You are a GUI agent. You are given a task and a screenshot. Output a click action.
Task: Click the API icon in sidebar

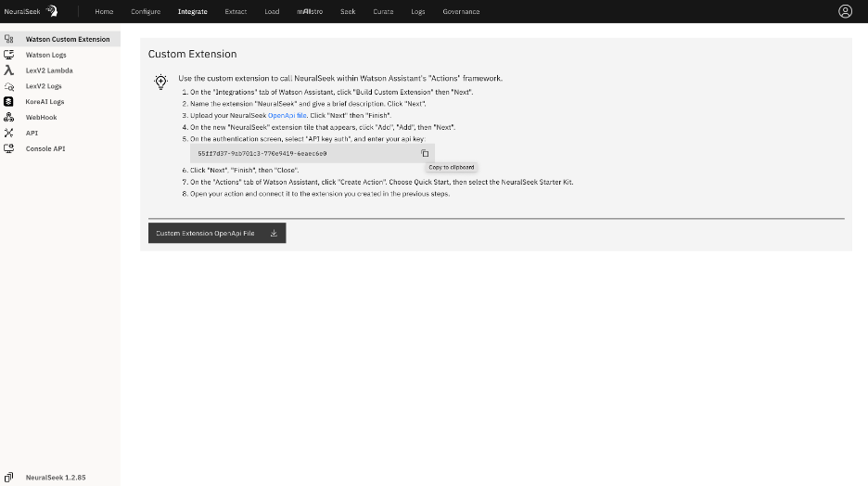[8, 133]
